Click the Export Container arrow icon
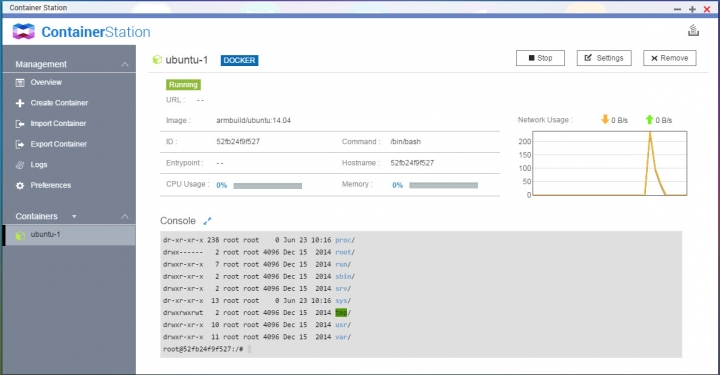Image resolution: width=720 pixels, height=375 pixels. click(x=20, y=145)
